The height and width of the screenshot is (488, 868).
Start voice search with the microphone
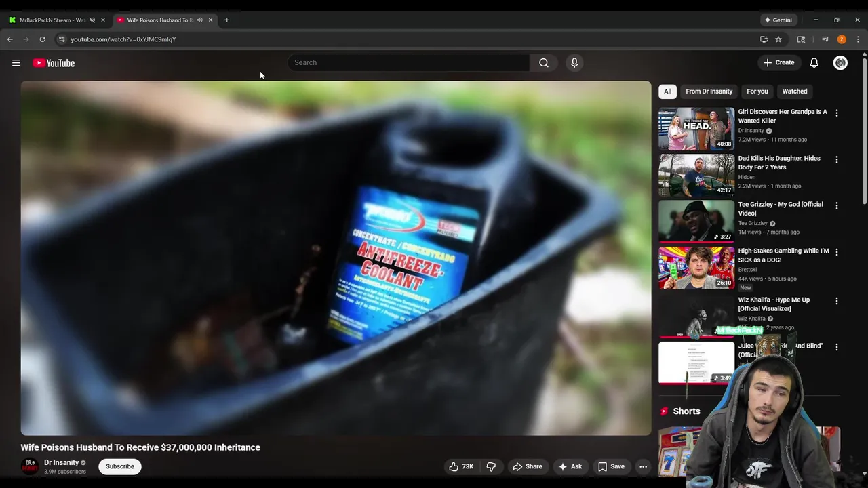[x=574, y=62]
